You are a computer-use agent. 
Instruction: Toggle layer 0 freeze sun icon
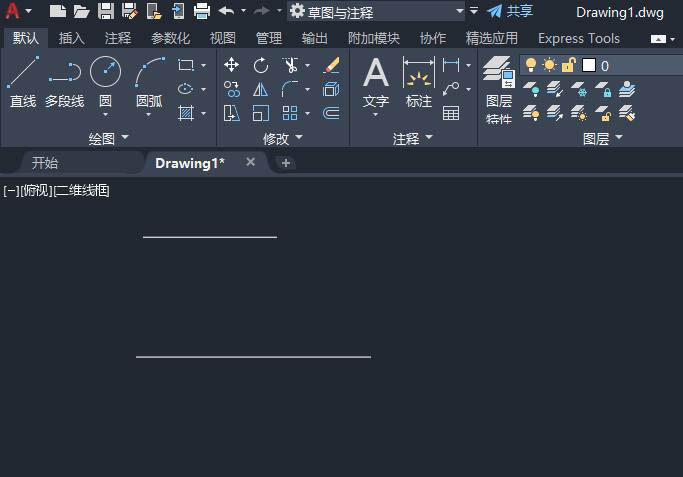click(x=549, y=65)
